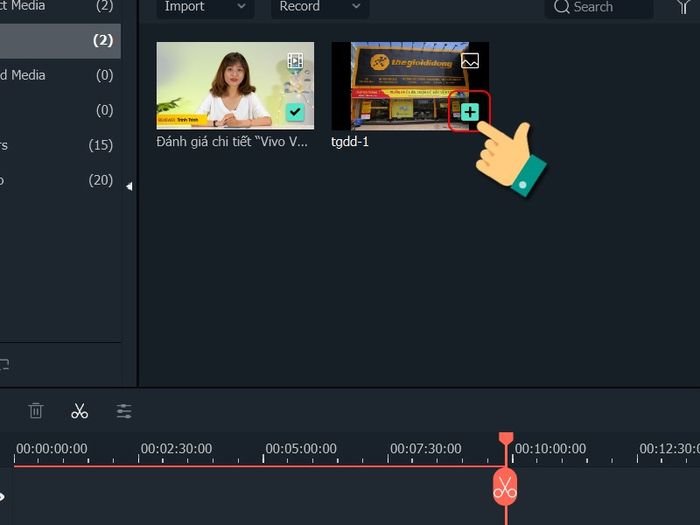Open the edit adjustments sliders icon
This screenshot has width=700, height=525.
124,411
